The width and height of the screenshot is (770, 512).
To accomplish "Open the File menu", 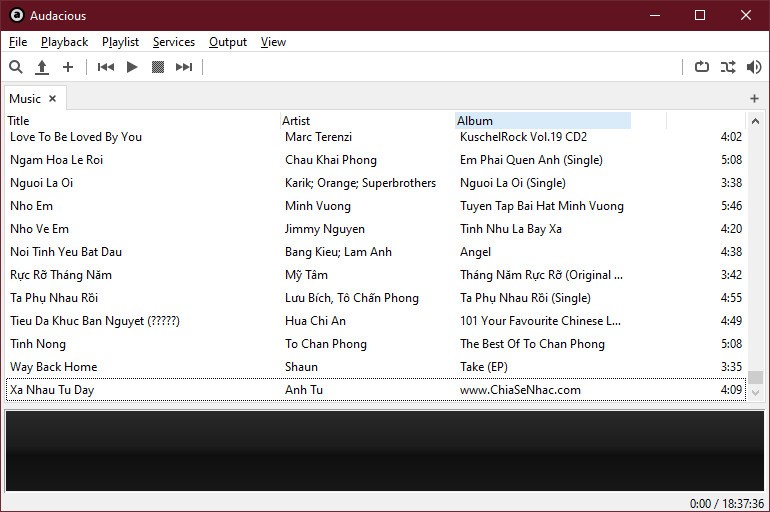I will (18, 42).
